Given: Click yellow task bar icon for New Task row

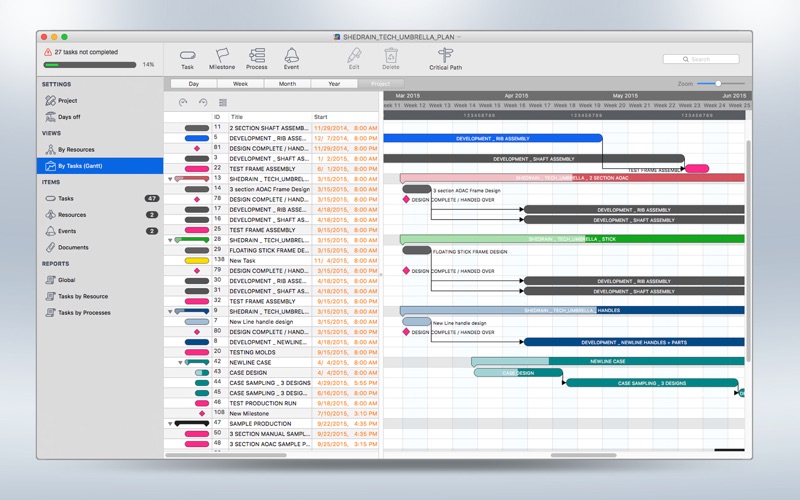Looking at the screenshot, I should click(197, 261).
